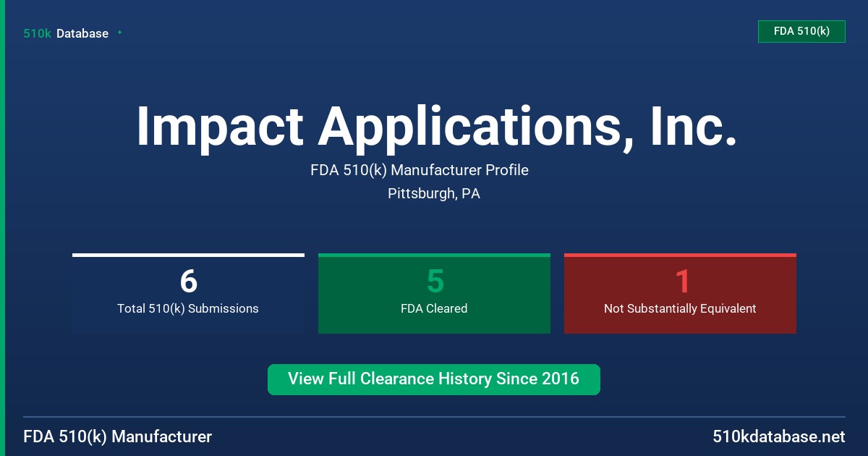Click the Pittsburgh, PA location text

pos(434,193)
